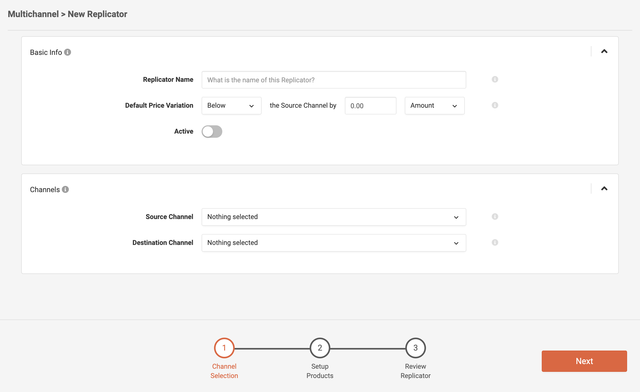Click the info icon next to Channels heading

point(65,189)
